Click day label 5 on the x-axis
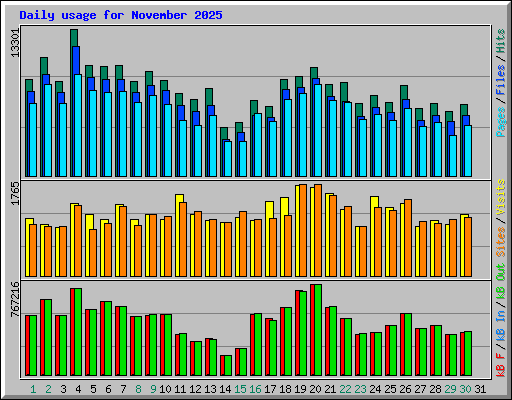The width and height of the screenshot is (512, 400). 93,389
